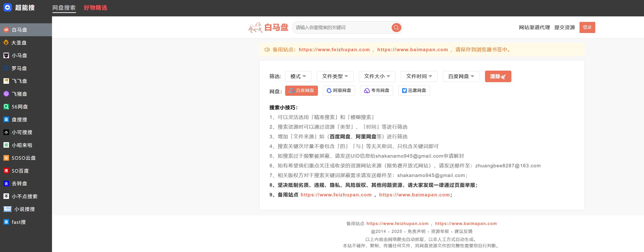The image size is (644, 252).
Task: Switch to the 网盘搜索 tab
Action: (64, 8)
